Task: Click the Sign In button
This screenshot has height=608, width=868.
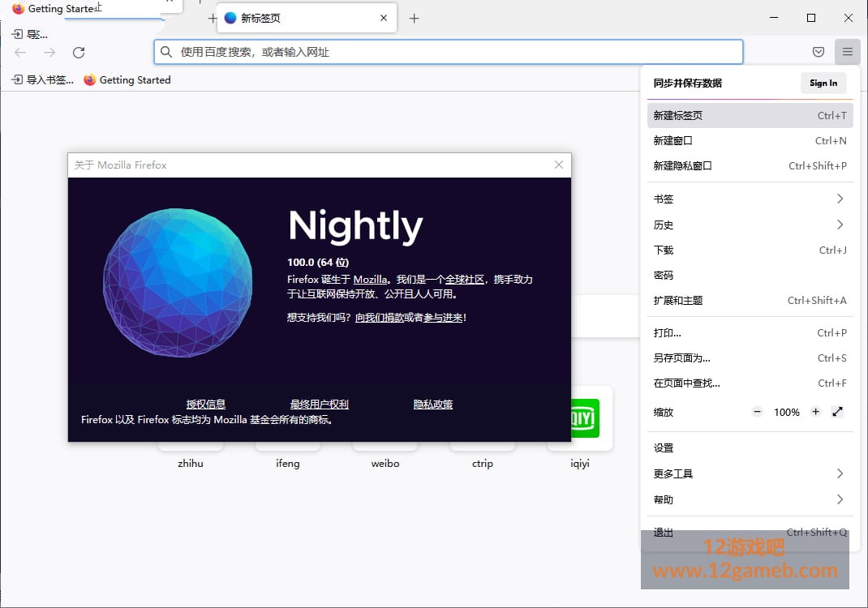Action: [823, 83]
